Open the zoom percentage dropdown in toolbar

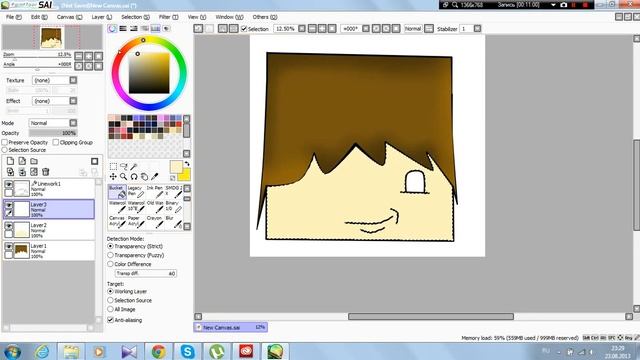[302, 29]
